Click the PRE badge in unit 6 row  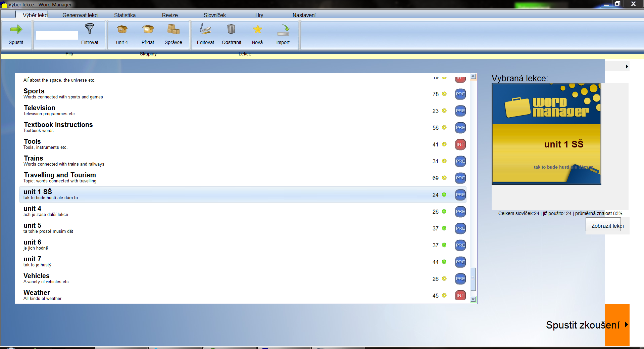tap(460, 245)
